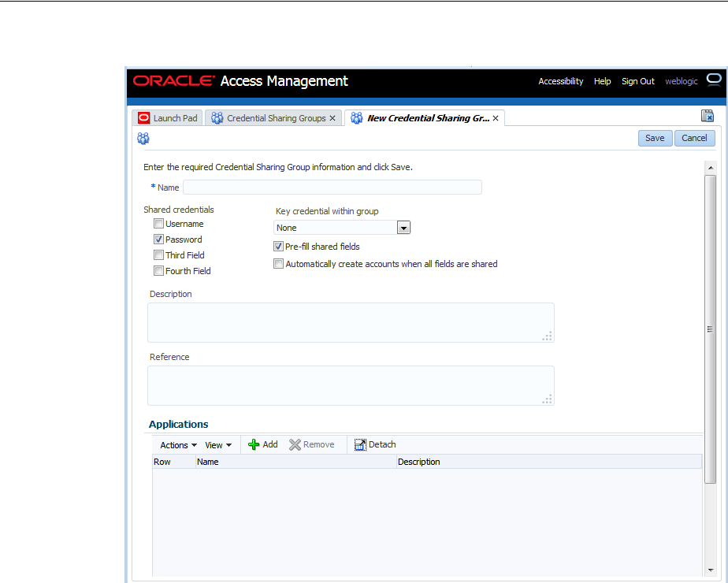Click the close-all-tabs icon at right
The height and width of the screenshot is (583, 728).
[707, 116]
